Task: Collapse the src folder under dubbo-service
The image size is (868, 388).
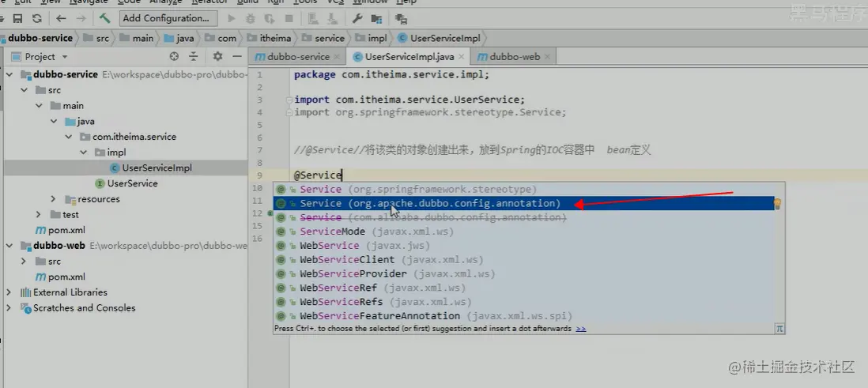Action: (25, 90)
